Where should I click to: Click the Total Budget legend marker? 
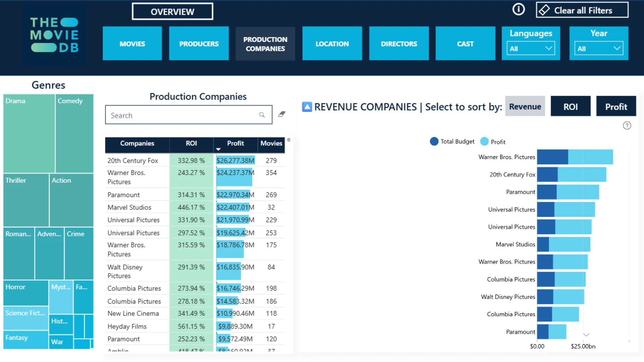(434, 141)
